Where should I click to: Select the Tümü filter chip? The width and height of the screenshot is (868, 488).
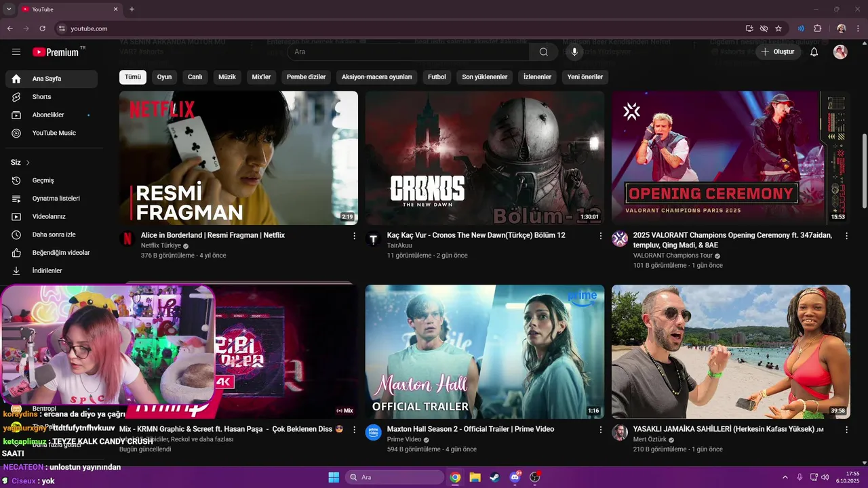coord(133,77)
